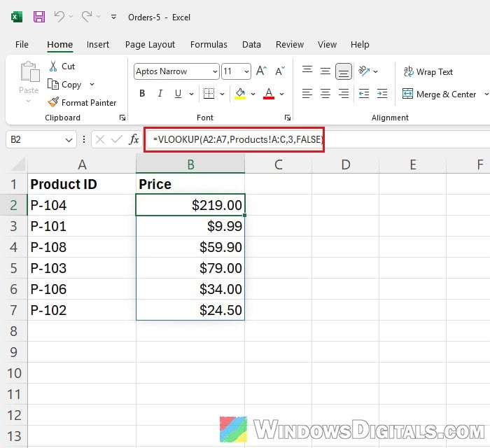Open the Redo history dropdown

pyautogui.click(x=98, y=17)
